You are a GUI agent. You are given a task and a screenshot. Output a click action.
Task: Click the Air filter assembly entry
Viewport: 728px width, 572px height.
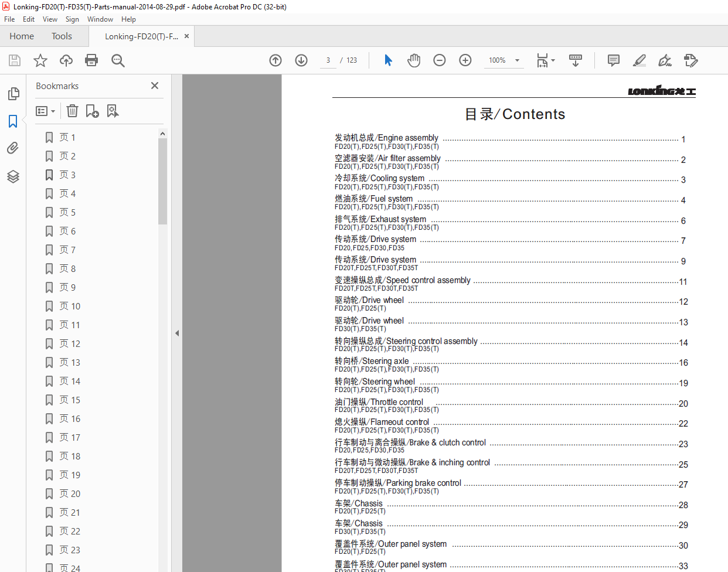(510, 162)
